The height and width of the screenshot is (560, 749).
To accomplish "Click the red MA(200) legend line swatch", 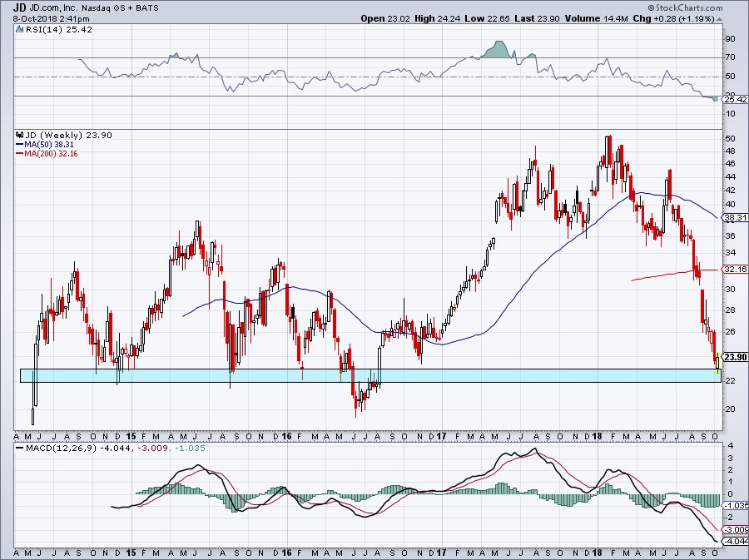I will pos(20,154).
